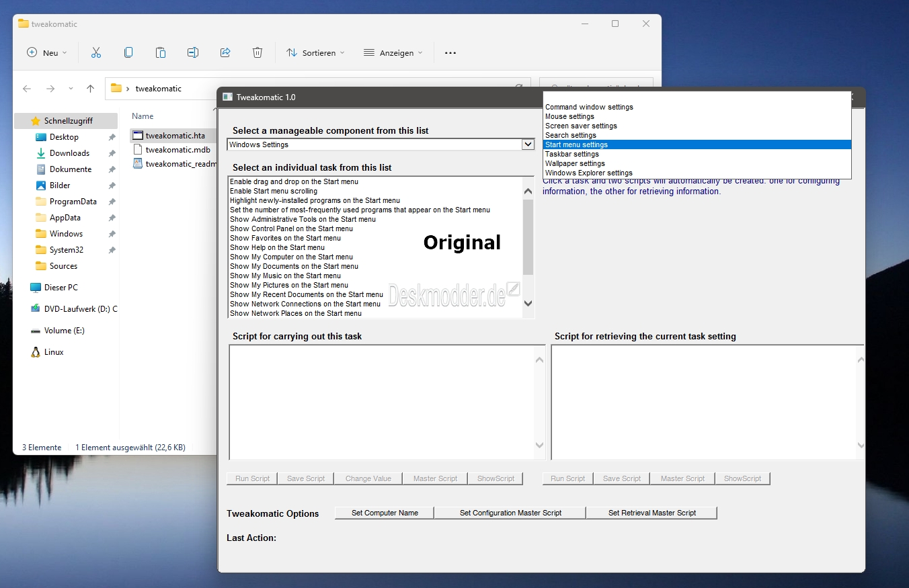The image size is (909, 588).
Task: Click the Cut scissors icon in Explorer toolbar
Action: pyautogui.click(x=95, y=52)
